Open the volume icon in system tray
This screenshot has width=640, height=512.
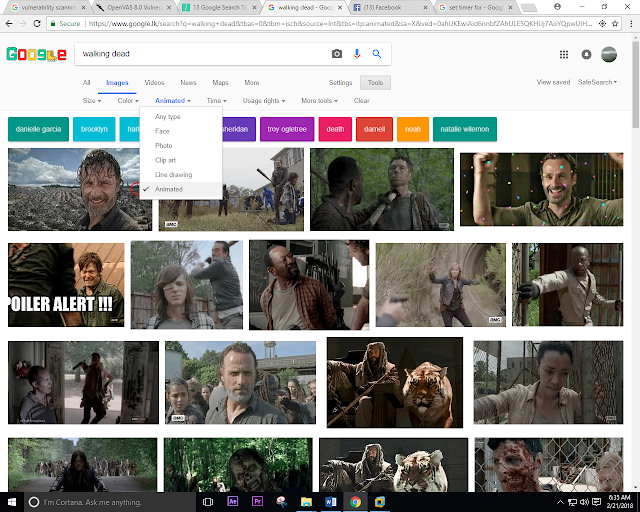point(584,502)
